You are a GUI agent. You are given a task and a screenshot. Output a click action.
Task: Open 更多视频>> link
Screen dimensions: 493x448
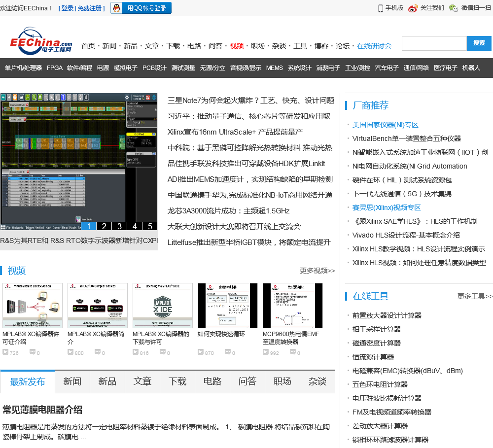(317, 271)
